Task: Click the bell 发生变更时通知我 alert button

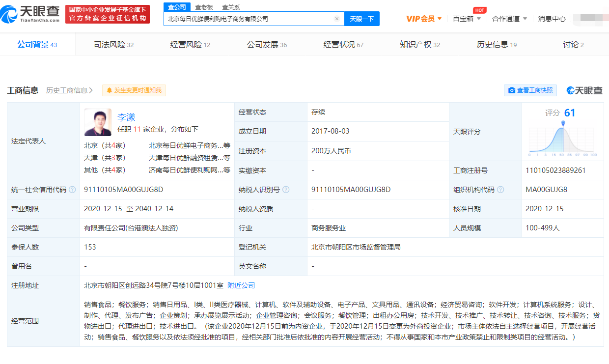Action: [x=134, y=90]
